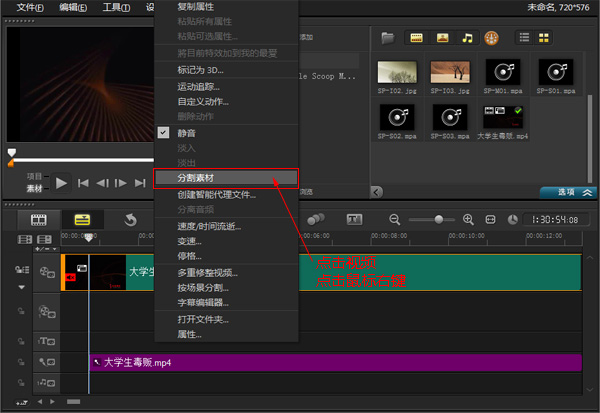Click timeline horizontal scroll left arrow

click(x=40, y=402)
